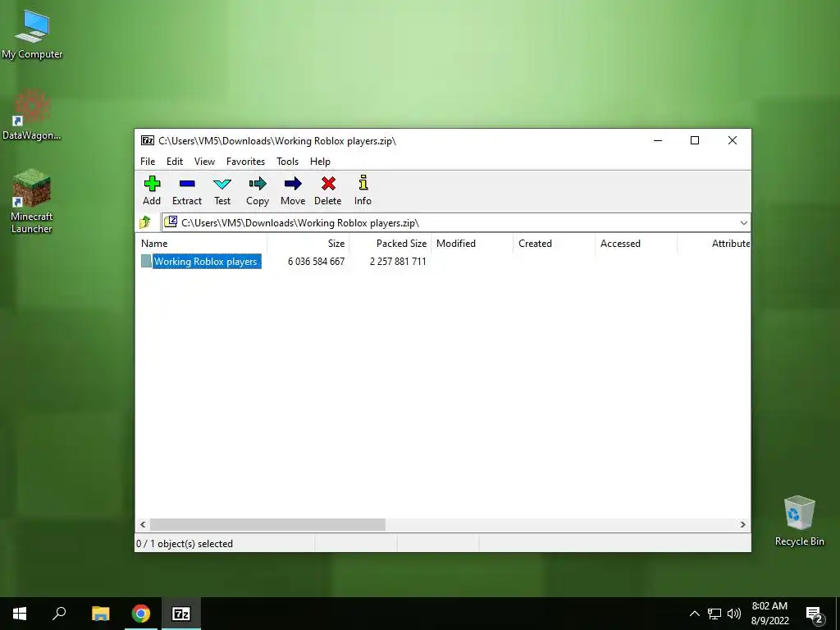Viewport: 840px width, 630px height.
Task: Click the taskbar search icon
Action: click(59, 614)
